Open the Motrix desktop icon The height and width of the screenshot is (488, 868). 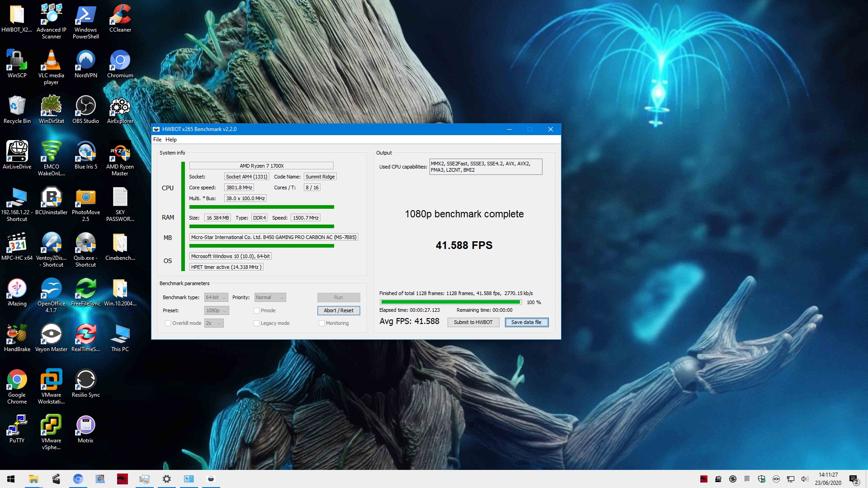85,429
